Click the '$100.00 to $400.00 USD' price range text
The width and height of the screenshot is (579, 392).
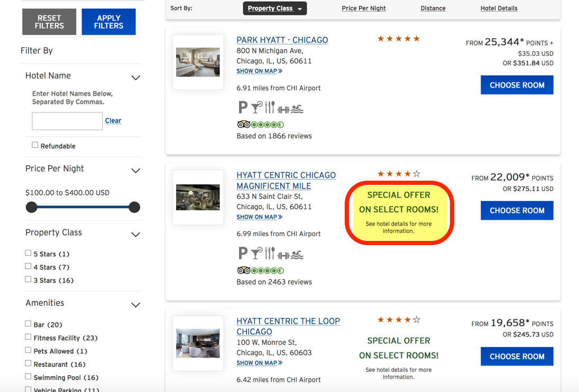click(x=67, y=192)
